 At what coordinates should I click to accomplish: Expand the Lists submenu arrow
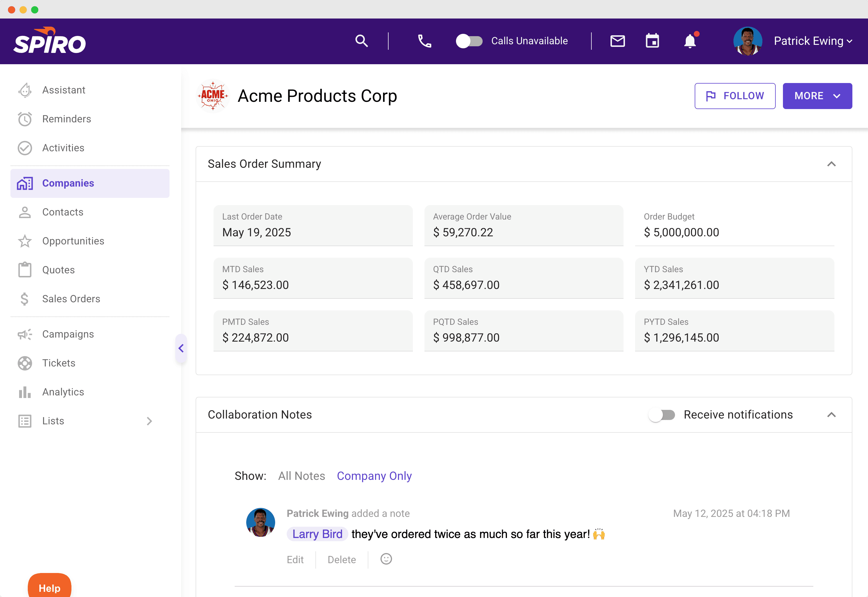point(149,421)
